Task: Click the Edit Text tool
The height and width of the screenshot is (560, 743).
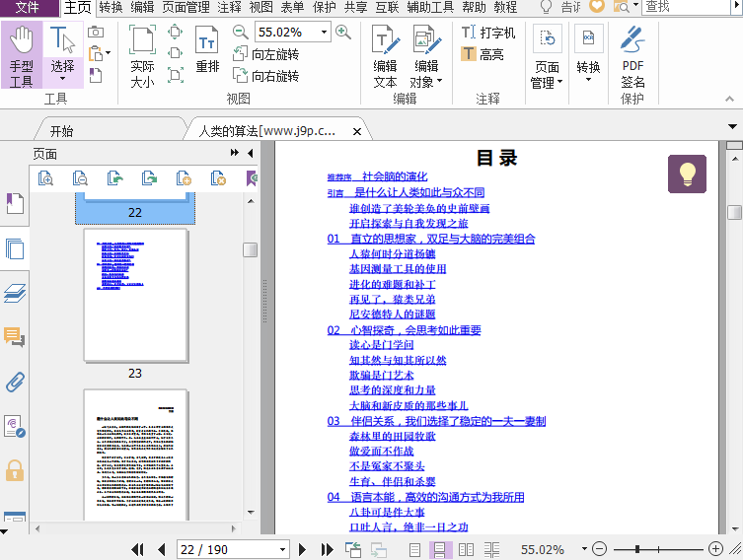Action: point(385,57)
